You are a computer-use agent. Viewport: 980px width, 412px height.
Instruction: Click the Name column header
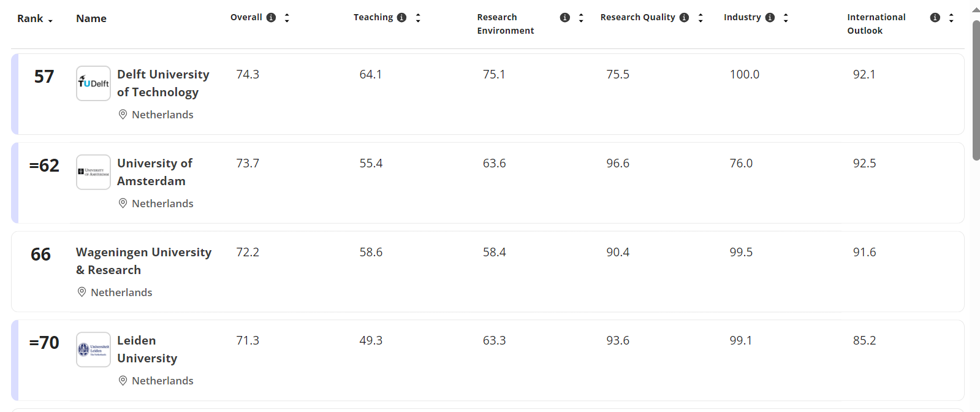pyautogui.click(x=91, y=19)
